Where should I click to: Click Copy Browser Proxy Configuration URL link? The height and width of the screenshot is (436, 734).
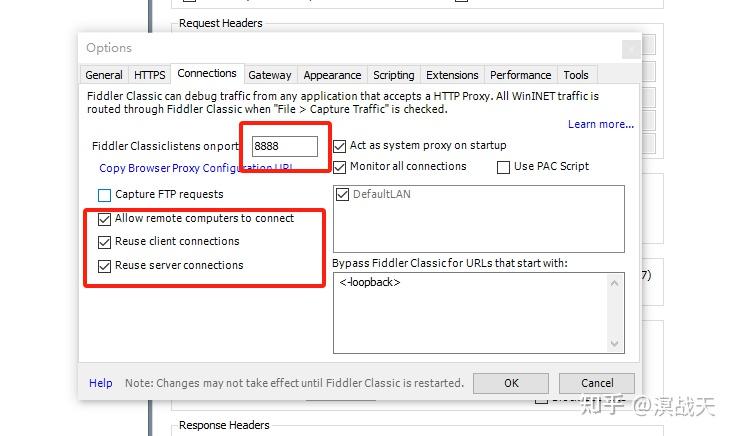tap(196, 168)
